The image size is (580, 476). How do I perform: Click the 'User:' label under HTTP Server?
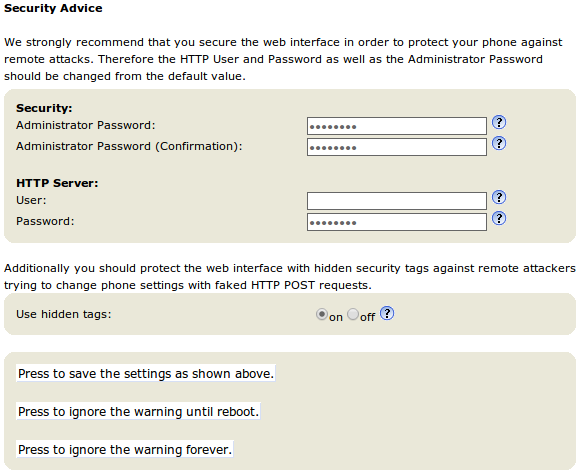click(31, 200)
